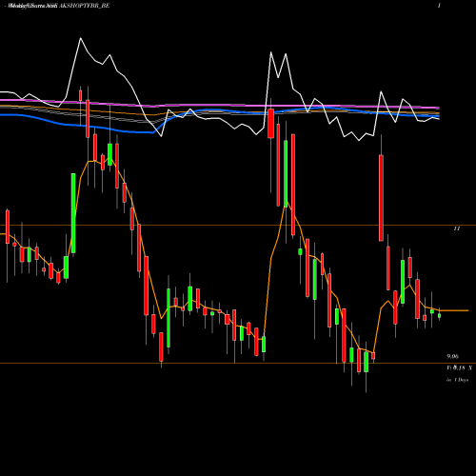Click the latest green candle at chart end
This screenshot has width=476, height=476.
coord(440,315)
